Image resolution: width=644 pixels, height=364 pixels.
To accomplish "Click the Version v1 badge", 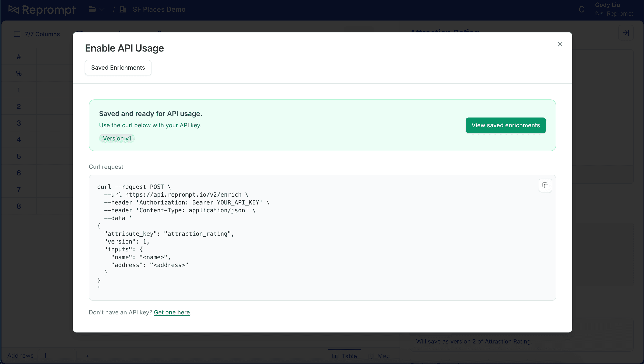I will [117, 138].
